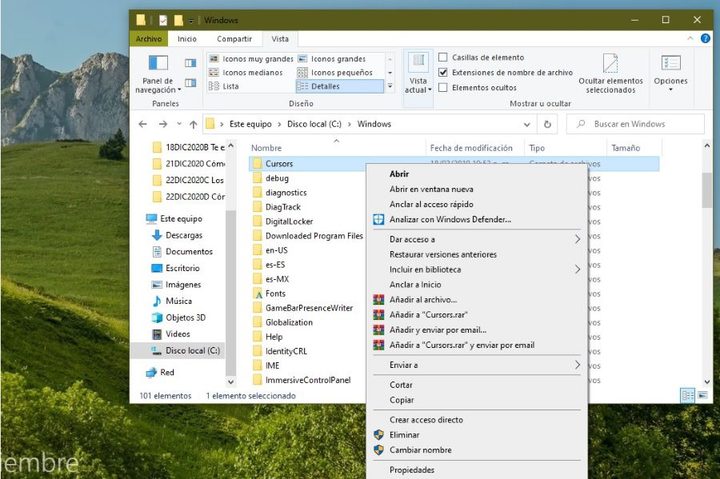Click the Panel de navegación icon
Viewport: 720px width, 479px height.
[x=158, y=63]
